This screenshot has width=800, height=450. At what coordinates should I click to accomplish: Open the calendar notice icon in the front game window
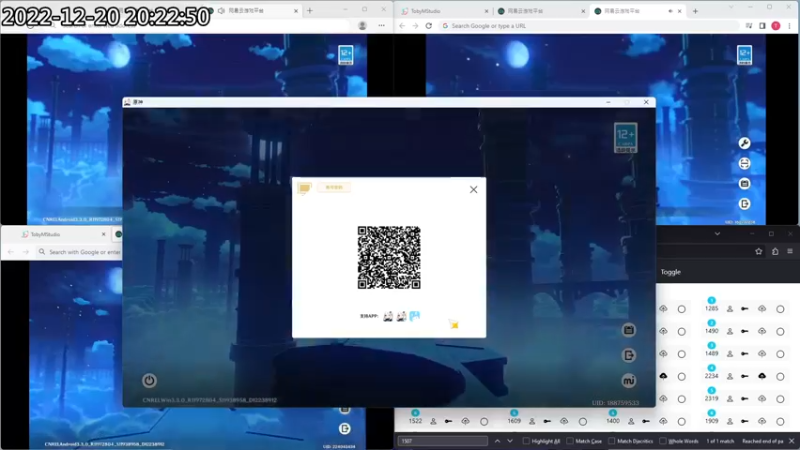point(629,330)
